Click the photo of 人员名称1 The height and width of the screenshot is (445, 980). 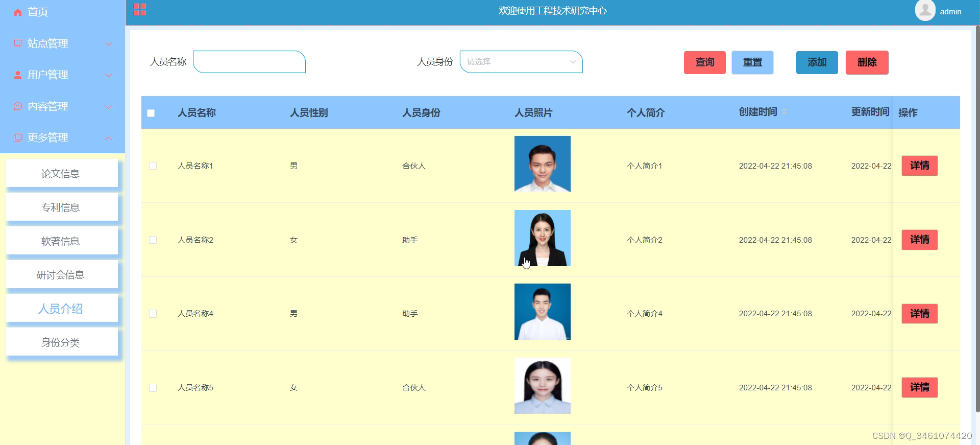(543, 164)
